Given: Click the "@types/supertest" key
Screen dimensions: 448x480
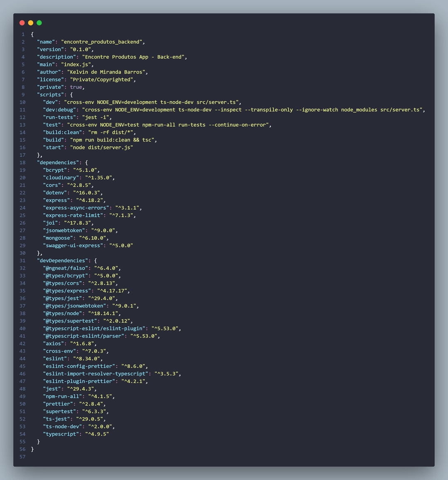Looking at the screenshot, I should [x=70, y=321].
